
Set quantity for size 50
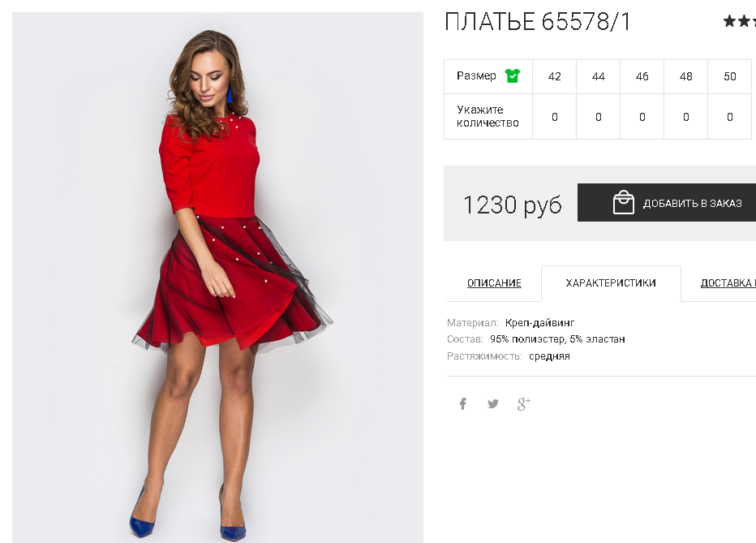pos(730,117)
